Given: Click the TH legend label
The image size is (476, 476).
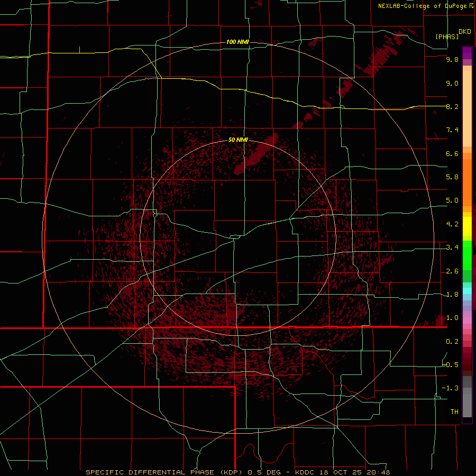Looking at the screenshot, I should (x=454, y=412).
